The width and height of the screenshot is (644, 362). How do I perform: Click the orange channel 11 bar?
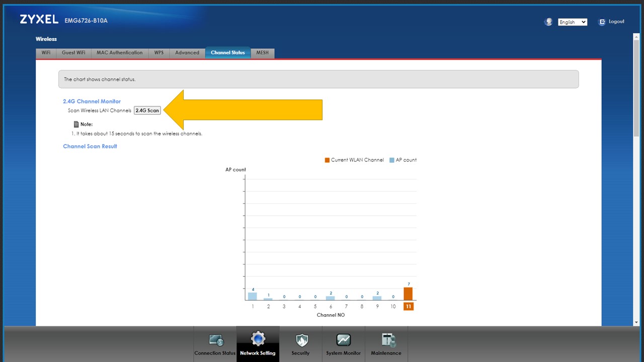(408, 294)
